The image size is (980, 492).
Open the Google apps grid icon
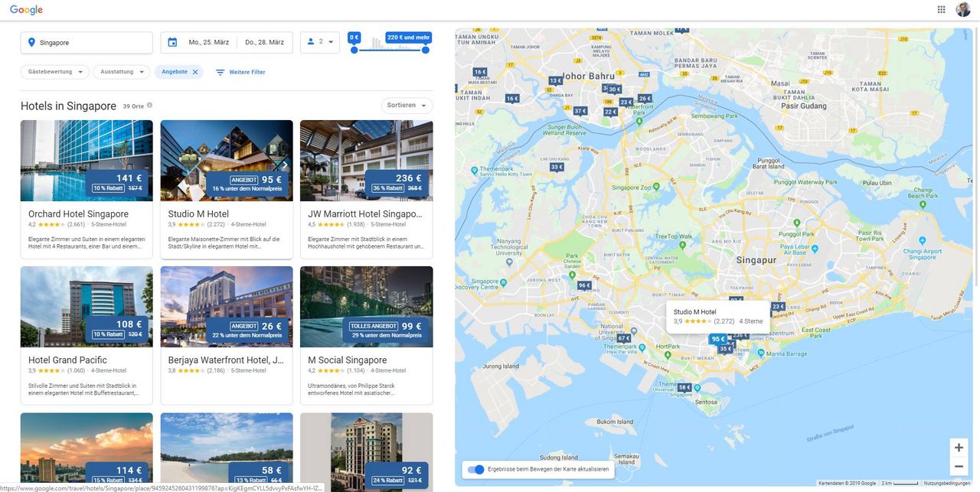pyautogui.click(x=941, y=9)
